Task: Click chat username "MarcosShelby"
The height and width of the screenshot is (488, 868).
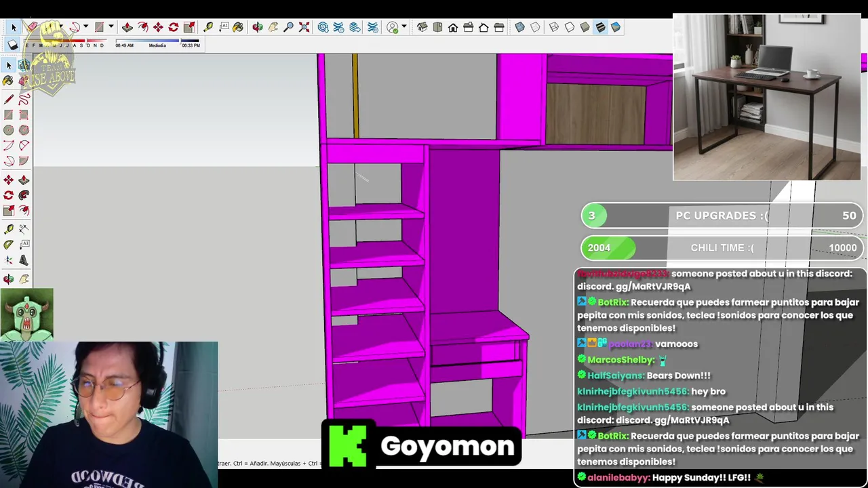Action: pos(621,360)
